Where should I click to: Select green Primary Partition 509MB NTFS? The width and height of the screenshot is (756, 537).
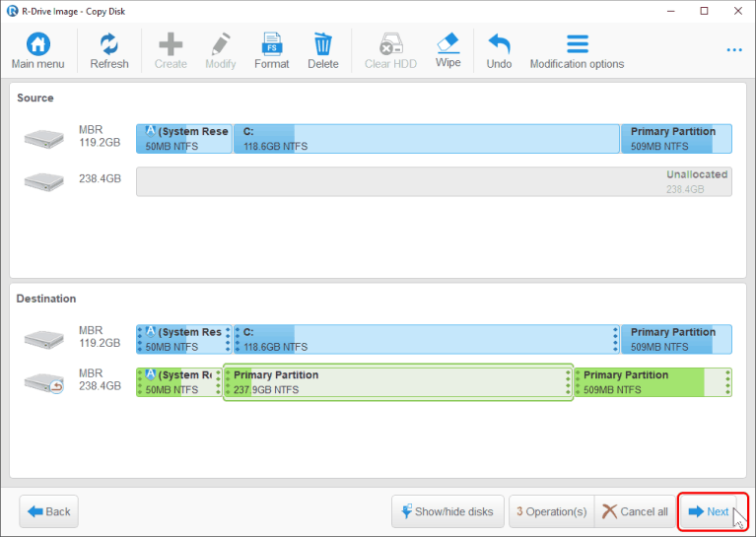653,382
